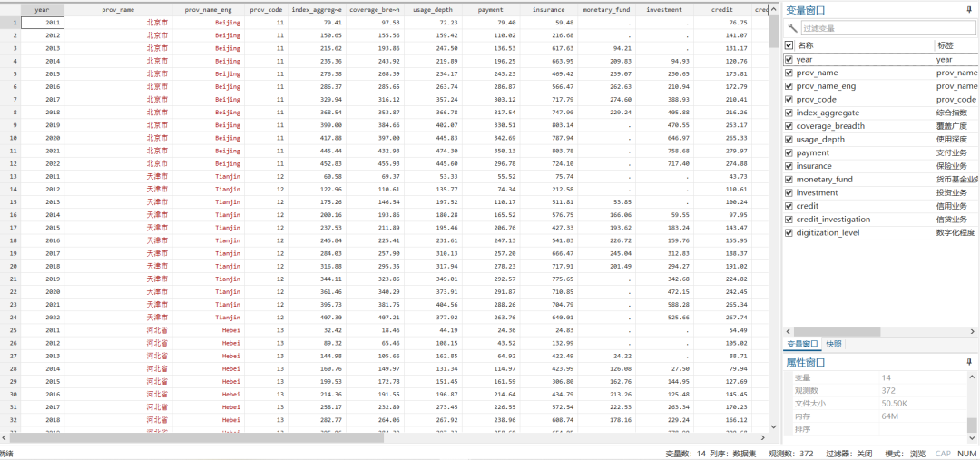The height and width of the screenshot is (460, 980).
Task: Select the index_aggreg~e column header
Action: (317, 10)
